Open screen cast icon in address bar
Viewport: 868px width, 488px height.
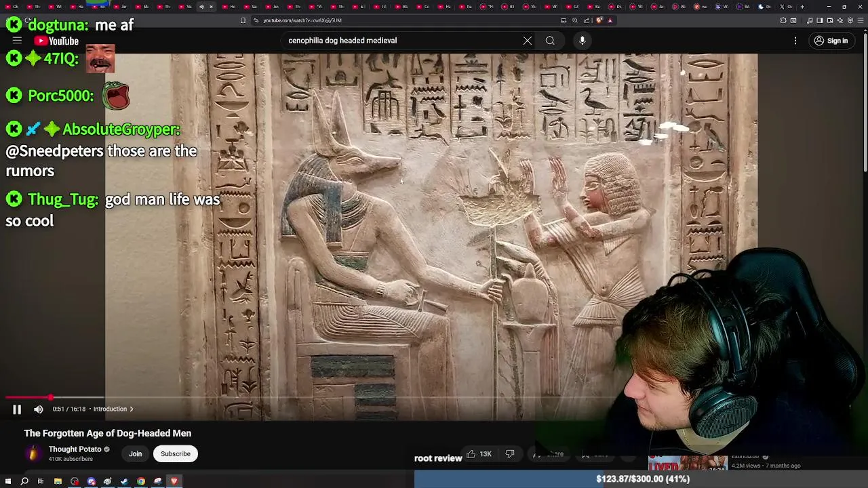click(x=564, y=20)
